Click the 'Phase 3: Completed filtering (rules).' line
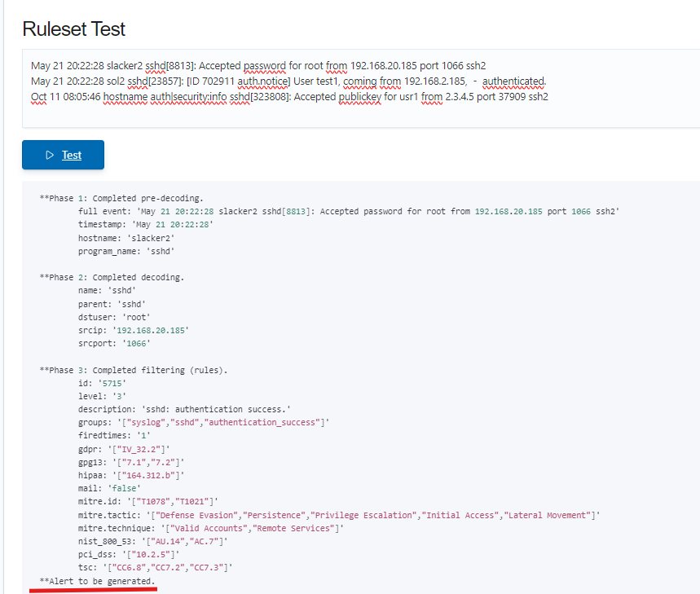The height and width of the screenshot is (594, 700). [x=134, y=370]
